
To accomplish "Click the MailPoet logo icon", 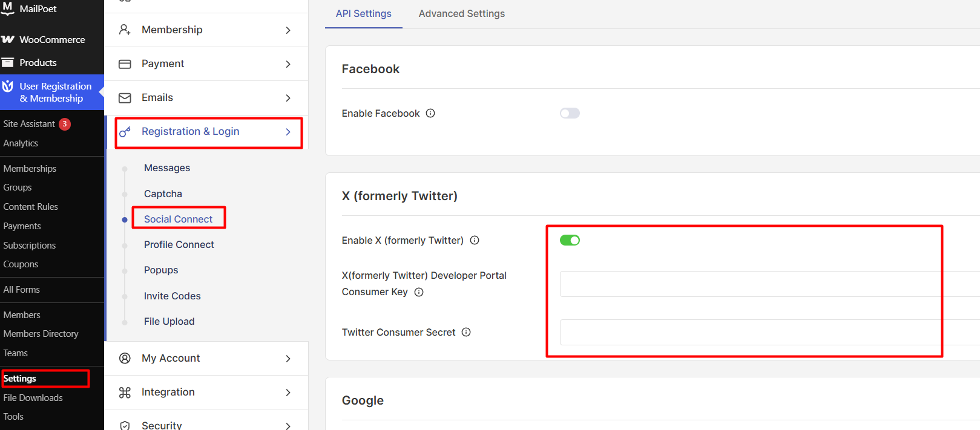I will [8, 8].
